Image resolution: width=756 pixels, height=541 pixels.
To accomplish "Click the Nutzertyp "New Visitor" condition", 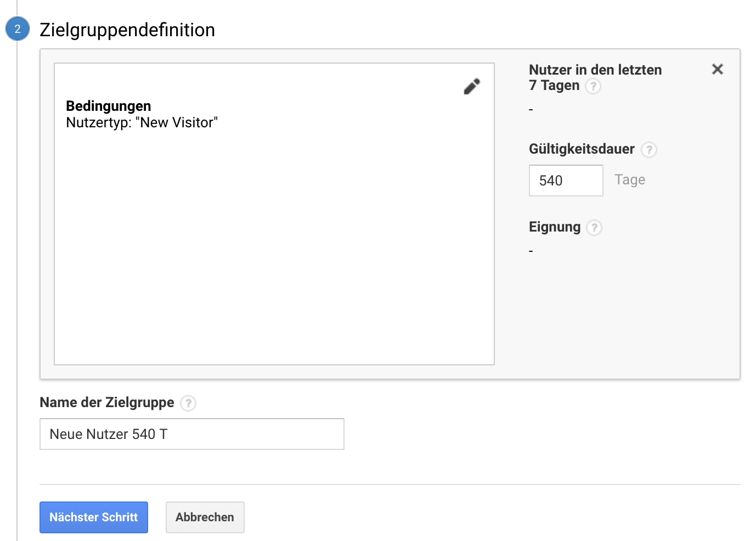I will (142, 122).
